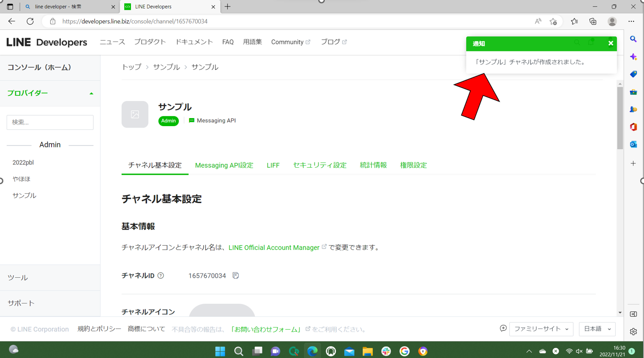Open the ブログ external link
Screen dimensions: 644x358
tap(334, 42)
